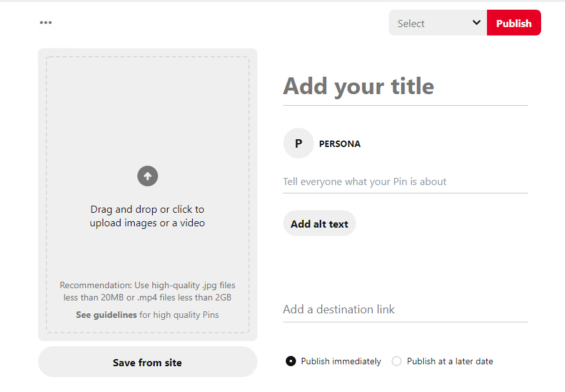This screenshot has height=392, width=565.
Task: Click the P profile avatar circle
Action: pyautogui.click(x=298, y=144)
